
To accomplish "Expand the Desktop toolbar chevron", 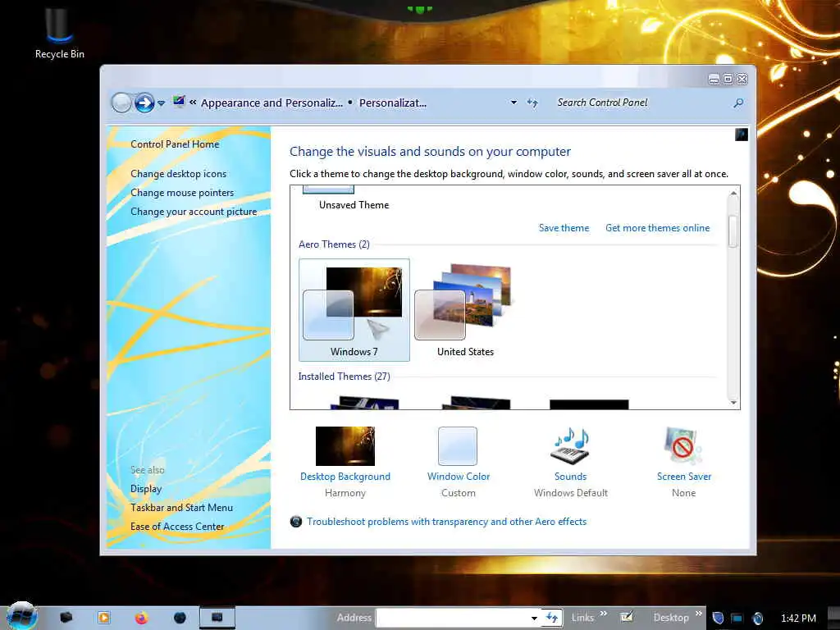I will pyautogui.click(x=699, y=614).
